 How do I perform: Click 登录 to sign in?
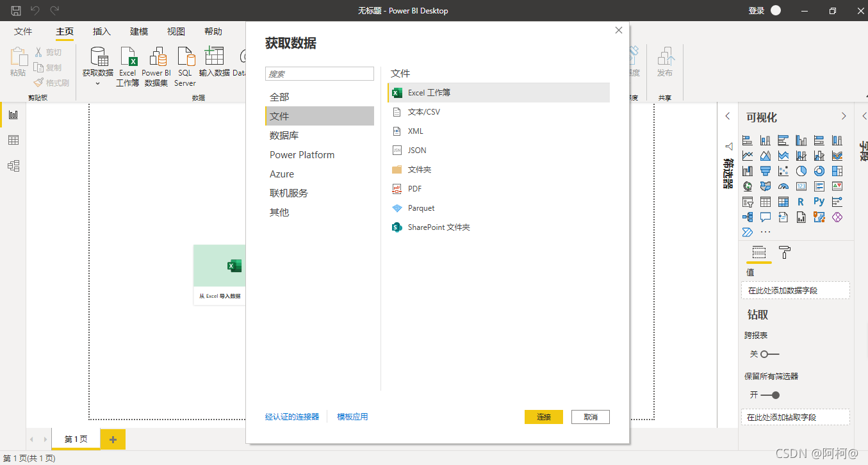757,10
